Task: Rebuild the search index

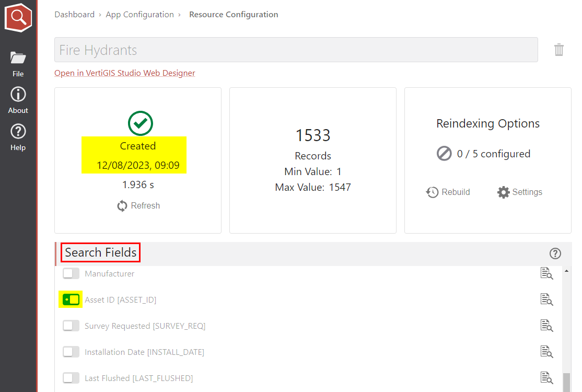Action: 448,192
